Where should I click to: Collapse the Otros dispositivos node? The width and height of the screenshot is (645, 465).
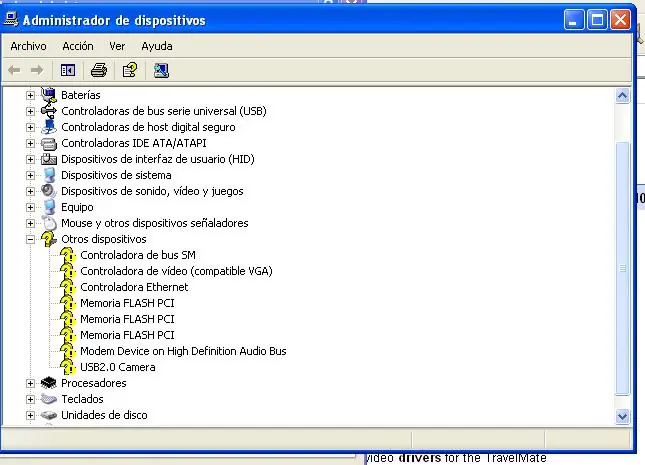30,239
